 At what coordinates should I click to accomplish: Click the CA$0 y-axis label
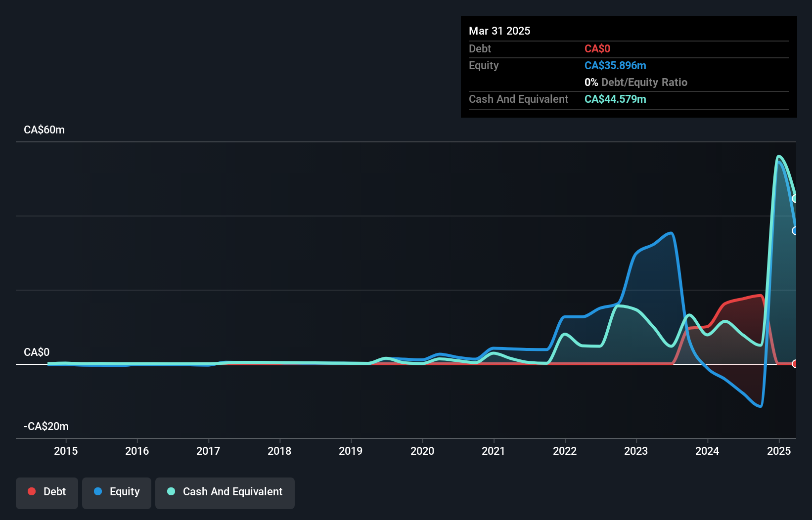pyautogui.click(x=37, y=352)
